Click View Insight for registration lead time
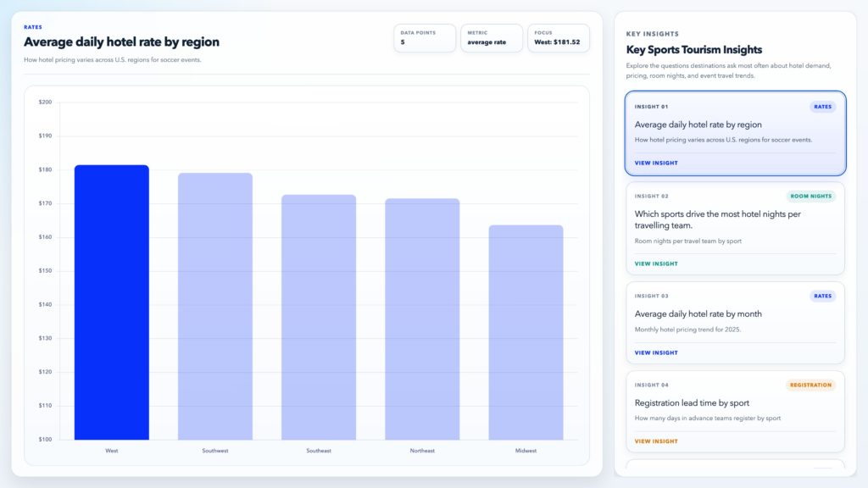This screenshot has height=488, width=868. pos(656,441)
